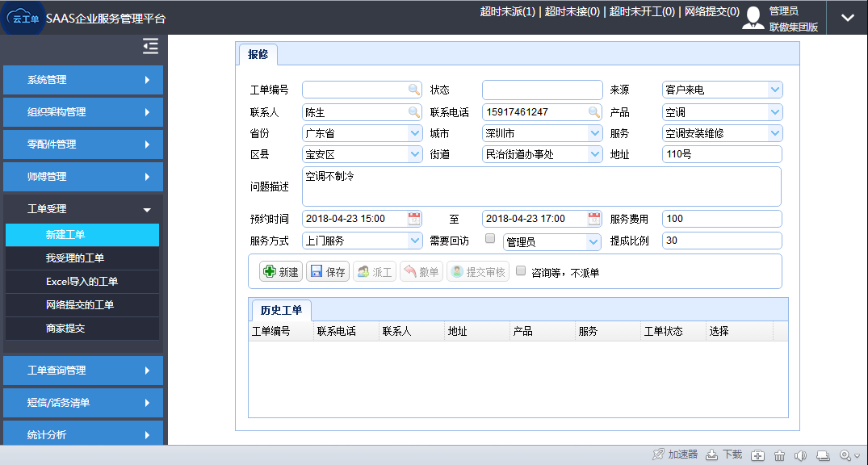The image size is (868, 465).
Task: Enable the 需要回访 checkbox
Action: (489, 239)
